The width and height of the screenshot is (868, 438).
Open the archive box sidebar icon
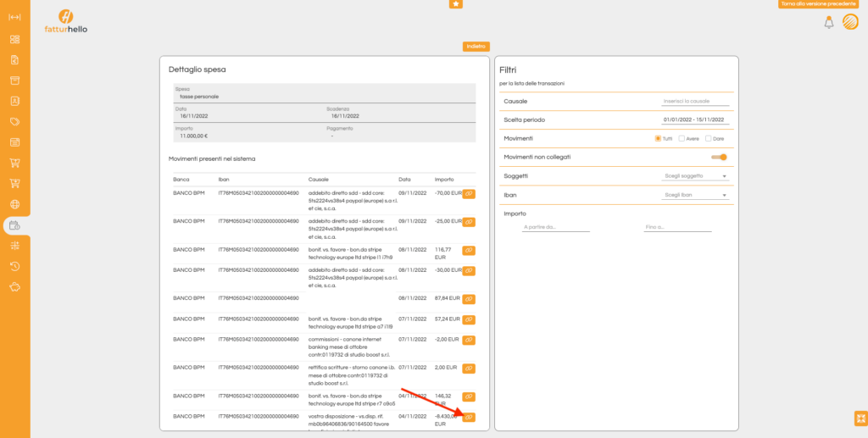point(15,80)
